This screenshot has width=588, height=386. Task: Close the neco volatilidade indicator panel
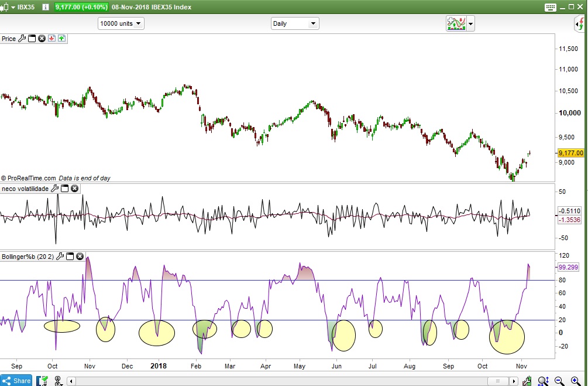[75, 188]
